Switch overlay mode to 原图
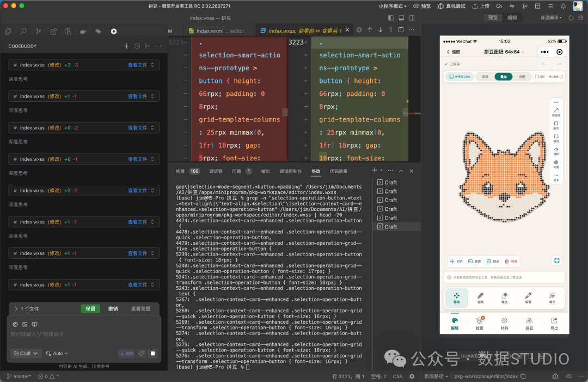This screenshot has width=588, height=382. point(522,76)
